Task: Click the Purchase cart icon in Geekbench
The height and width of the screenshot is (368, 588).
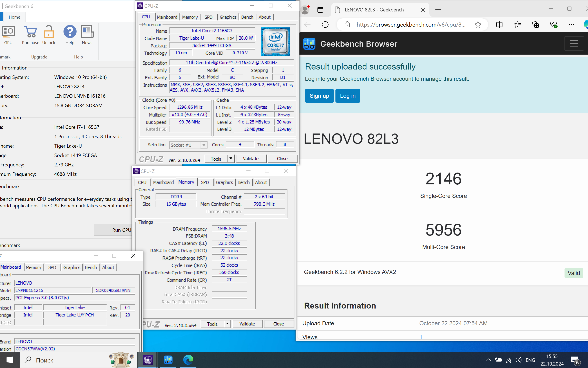Action: point(31,32)
